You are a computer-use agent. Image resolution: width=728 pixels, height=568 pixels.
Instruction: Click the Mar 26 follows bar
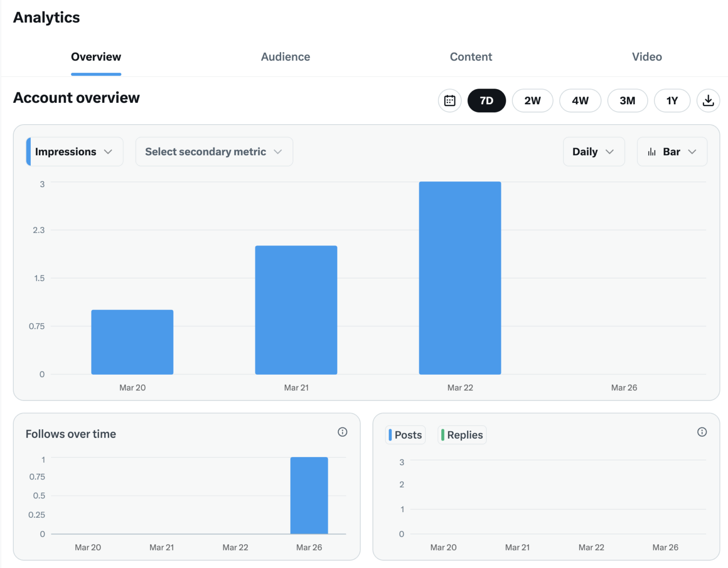point(309,495)
